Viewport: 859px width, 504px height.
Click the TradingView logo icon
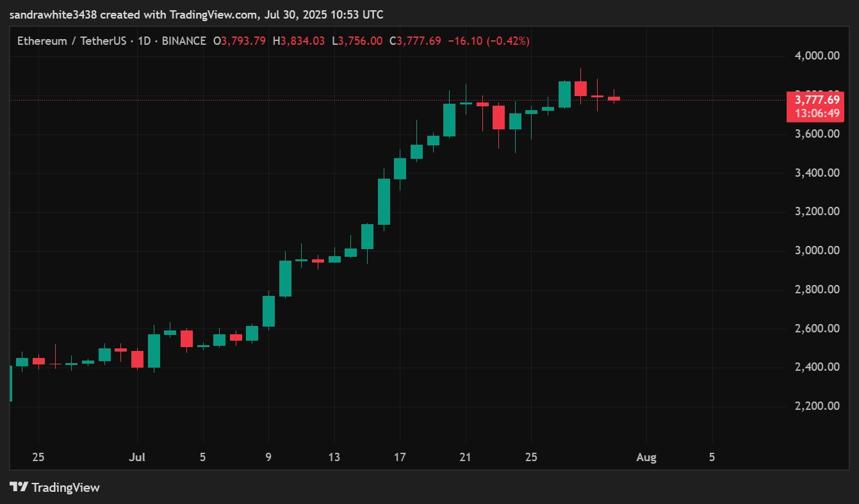click(19, 487)
